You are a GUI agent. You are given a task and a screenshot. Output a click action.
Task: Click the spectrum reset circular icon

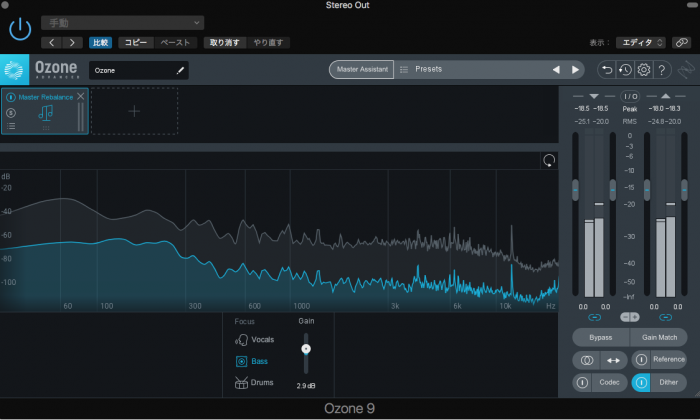tap(549, 160)
